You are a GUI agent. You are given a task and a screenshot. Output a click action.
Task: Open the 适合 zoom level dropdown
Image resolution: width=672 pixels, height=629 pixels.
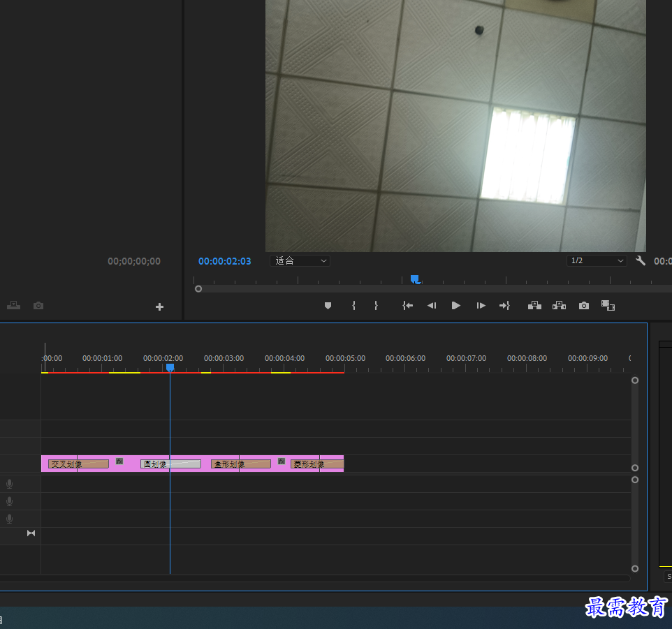(x=300, y=261)
